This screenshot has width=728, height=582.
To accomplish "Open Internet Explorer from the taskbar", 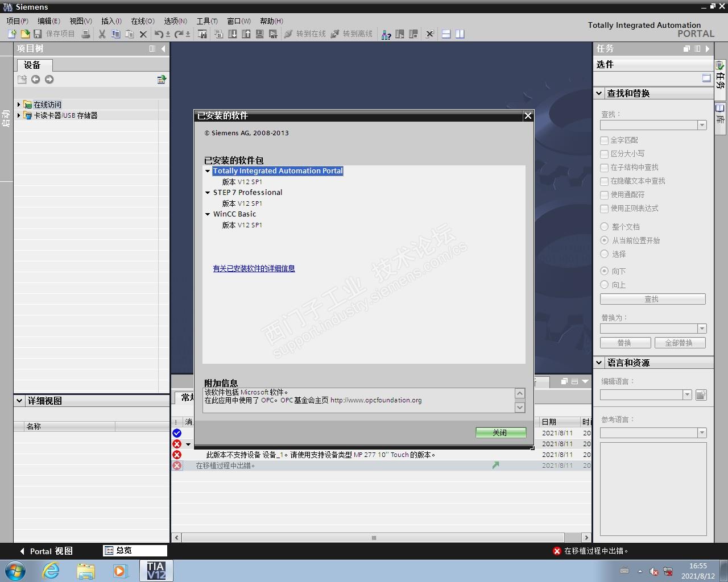I will [51, 571].
